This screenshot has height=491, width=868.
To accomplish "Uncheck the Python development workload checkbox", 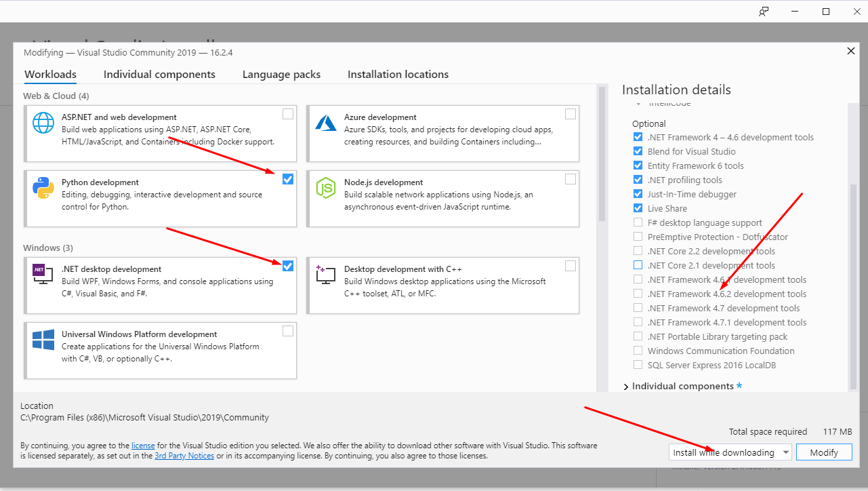I will click(x=288, y=179).
